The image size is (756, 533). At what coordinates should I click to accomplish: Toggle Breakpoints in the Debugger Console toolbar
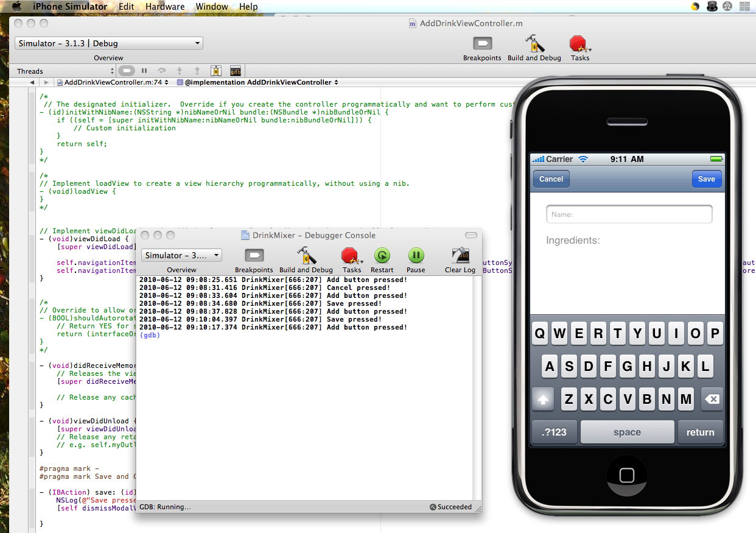coord(254,255)
